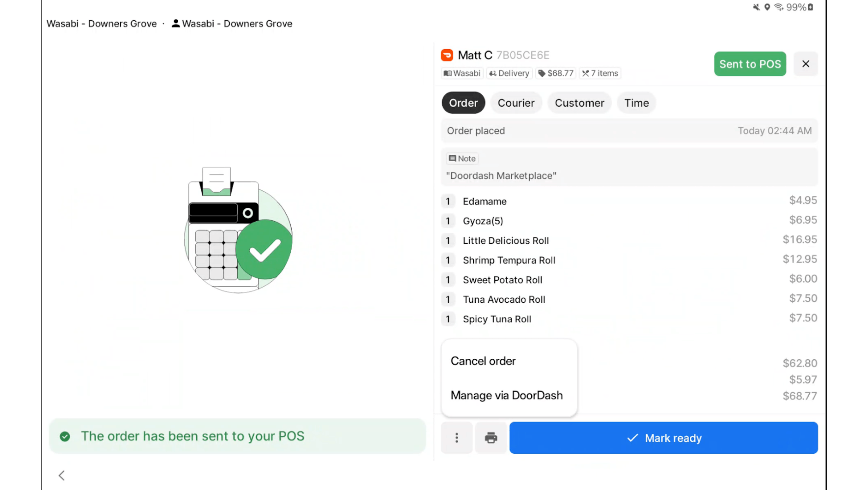Image resolution: width=868 pixels, height=490 pixels.
Task: Tap the location status icon
Action: click(x=767, y=7)
